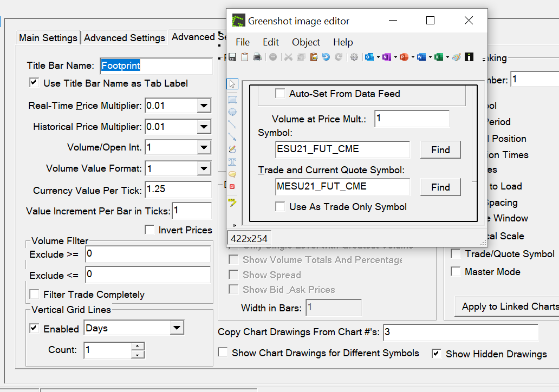559x392 pixels.
Task: Click the Paste clipboard icon in Greenshot
Action: tap(314, 57)
